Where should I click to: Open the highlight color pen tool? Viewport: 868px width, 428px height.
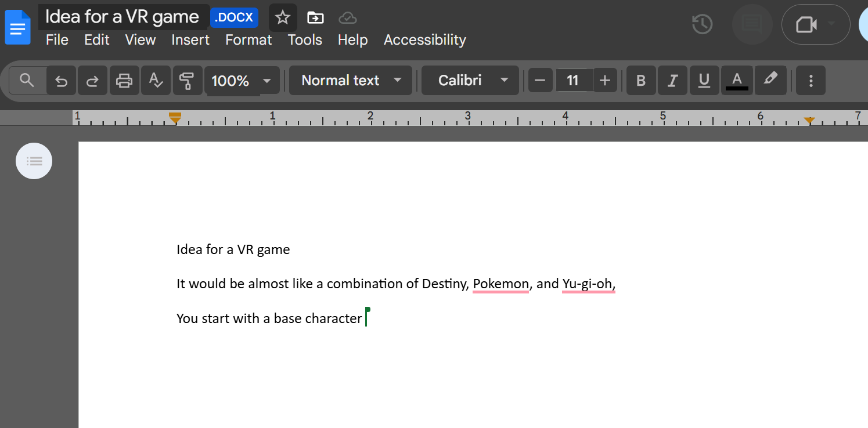[770, 81]
